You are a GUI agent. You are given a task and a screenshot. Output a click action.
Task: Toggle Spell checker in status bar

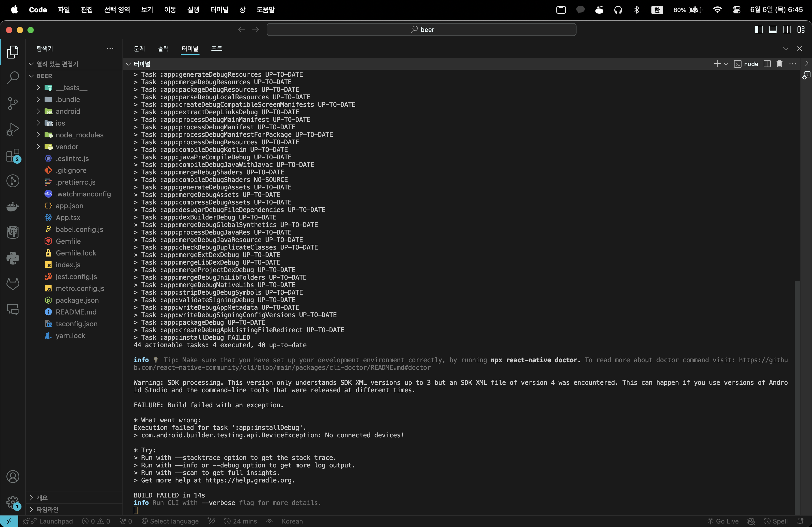[776, 521]
